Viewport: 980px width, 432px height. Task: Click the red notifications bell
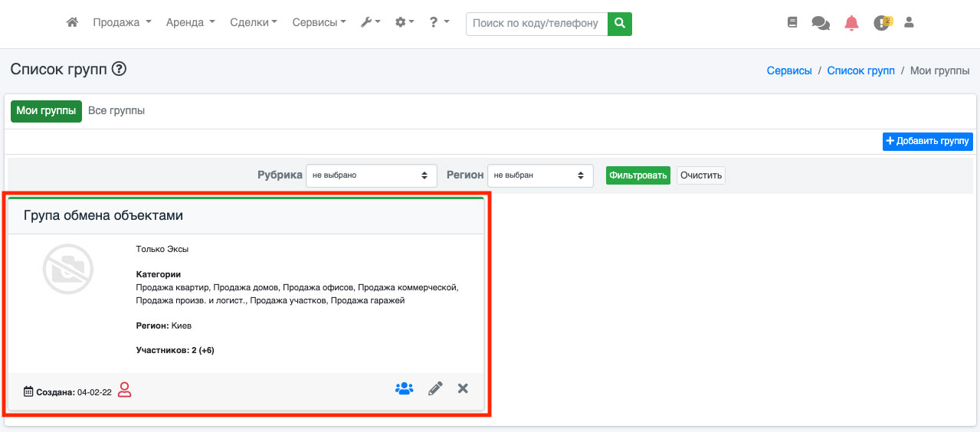[x=851, y=23]
